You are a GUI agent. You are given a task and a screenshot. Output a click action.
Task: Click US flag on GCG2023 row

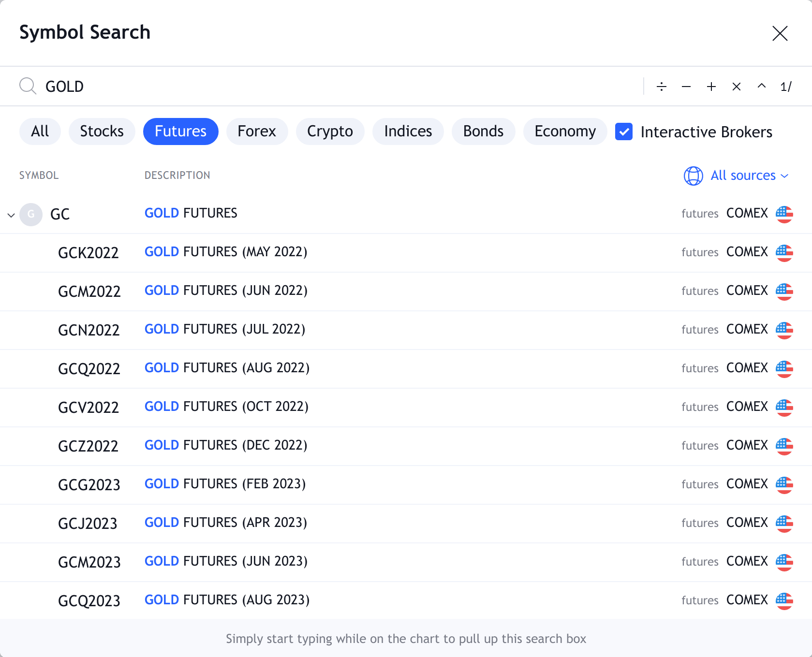[784, 485]
